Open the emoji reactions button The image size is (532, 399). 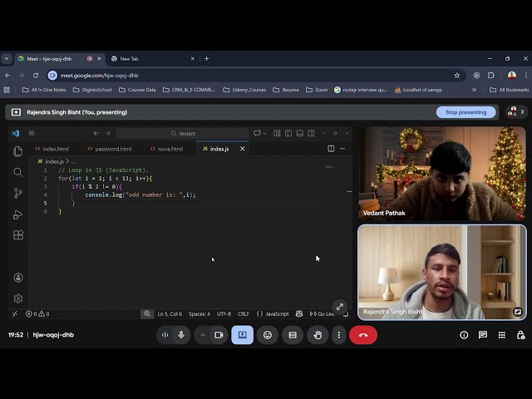pos(268,335)
